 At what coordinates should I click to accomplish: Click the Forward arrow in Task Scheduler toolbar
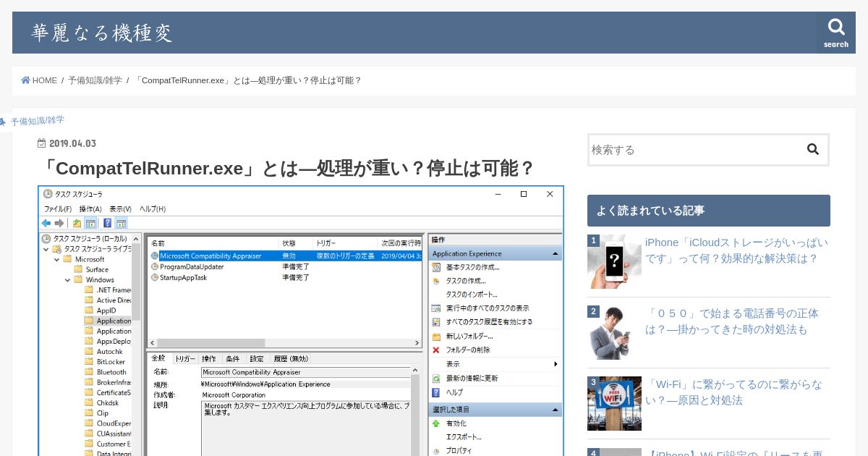tap(59, 224)
